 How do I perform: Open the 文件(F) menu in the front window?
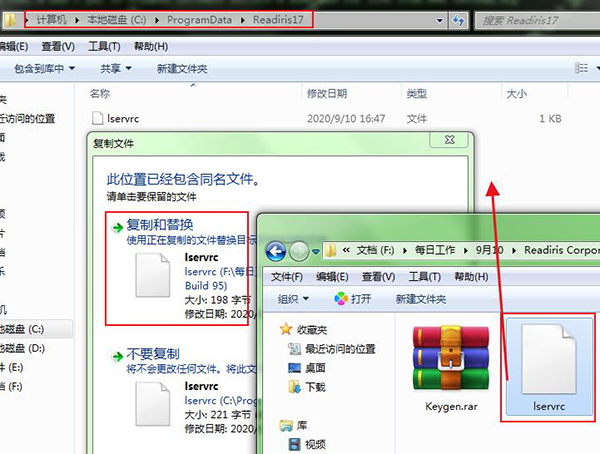[287, 277]
